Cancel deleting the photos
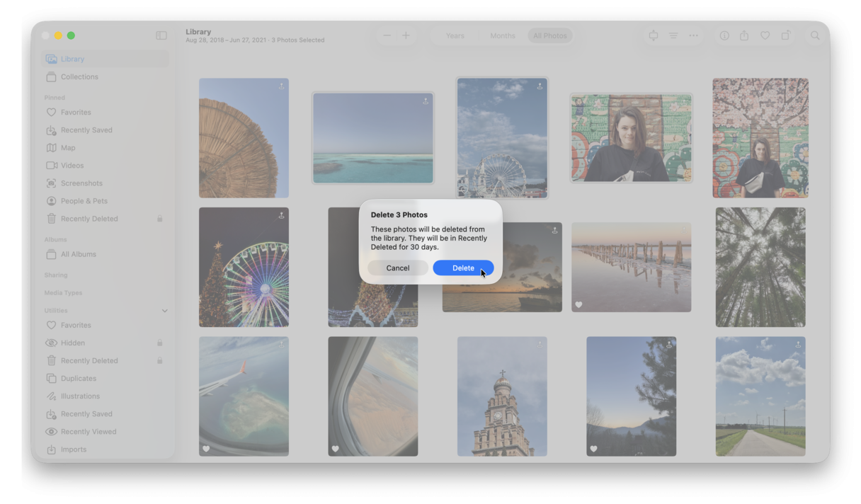Image resolution: width=861 pixels, height=504 pixels. pyautogui.click(x=398, y=268)
